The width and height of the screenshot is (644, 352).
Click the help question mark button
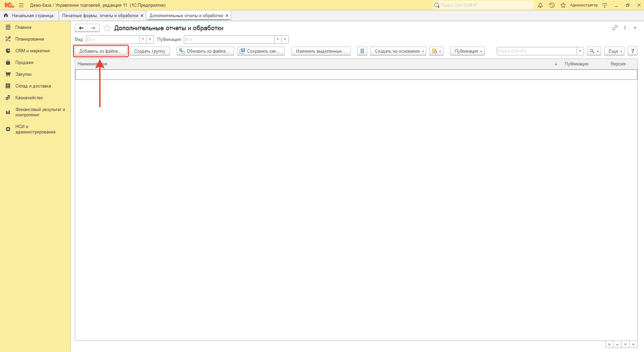pyautogui.click(x=632, y=51)
